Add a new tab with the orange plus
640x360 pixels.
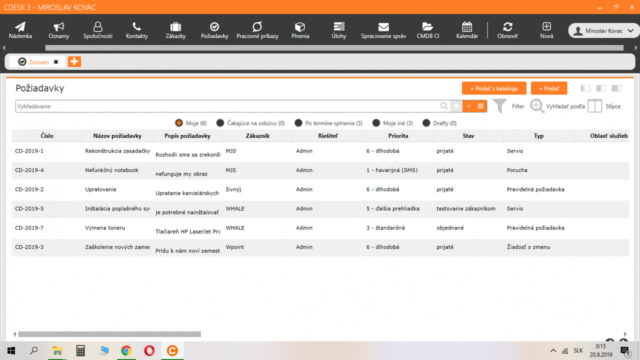74,62
